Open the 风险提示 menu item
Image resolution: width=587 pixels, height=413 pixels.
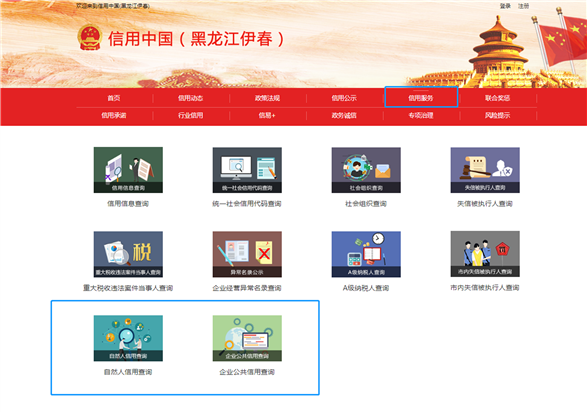(x=498, y=115)
